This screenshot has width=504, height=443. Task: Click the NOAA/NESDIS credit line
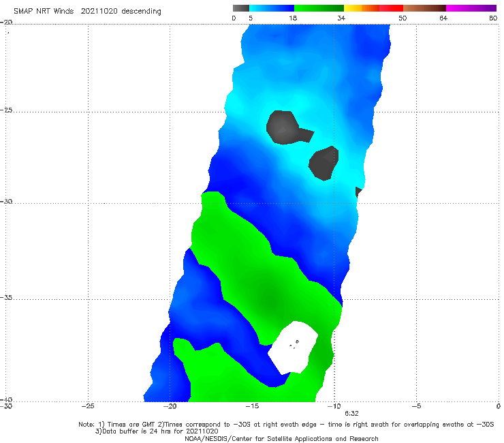point(281,438)
